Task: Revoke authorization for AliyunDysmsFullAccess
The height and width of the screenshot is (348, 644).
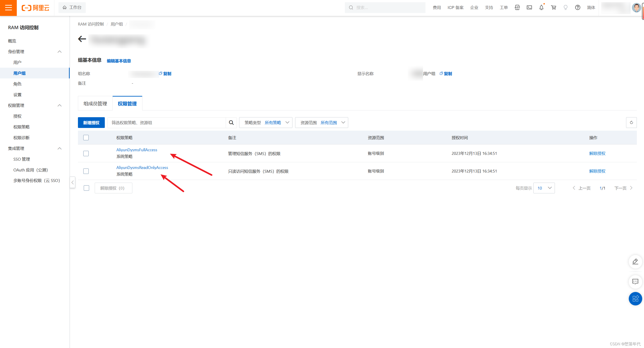Action: [x=597, y=153]
